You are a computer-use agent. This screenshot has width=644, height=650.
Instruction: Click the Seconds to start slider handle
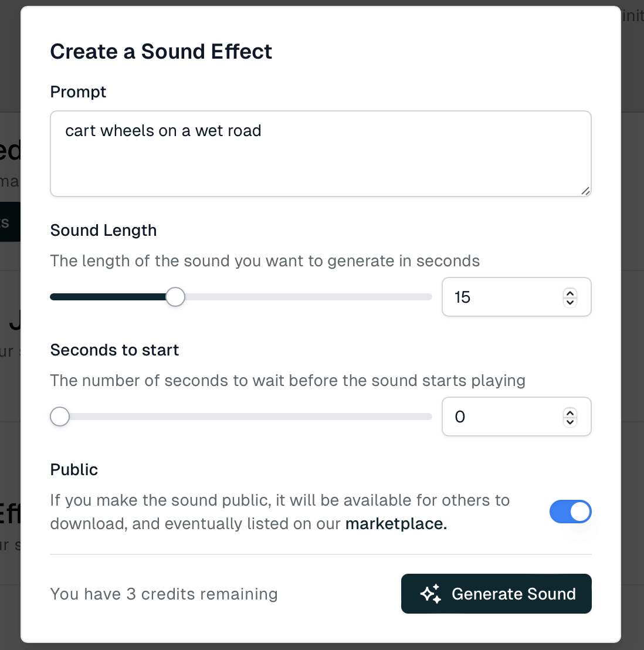click(60, 417)
